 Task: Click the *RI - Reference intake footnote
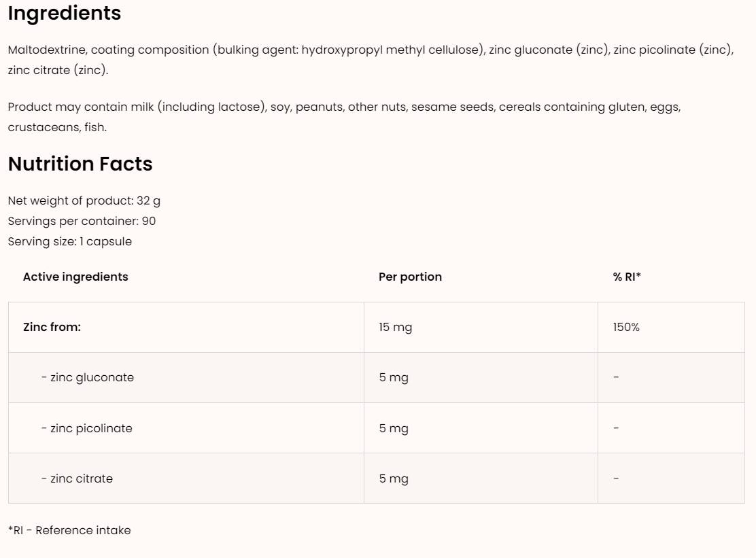click(x=69, y=530)
